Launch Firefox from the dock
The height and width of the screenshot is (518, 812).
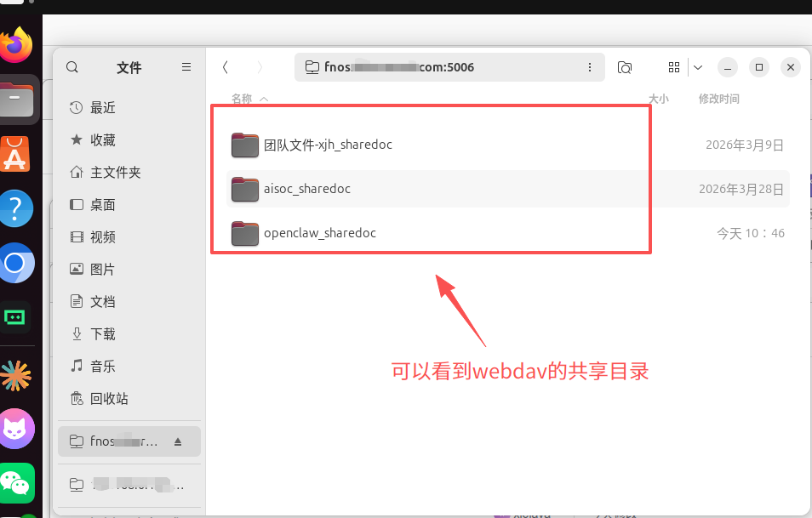point(16,44)
